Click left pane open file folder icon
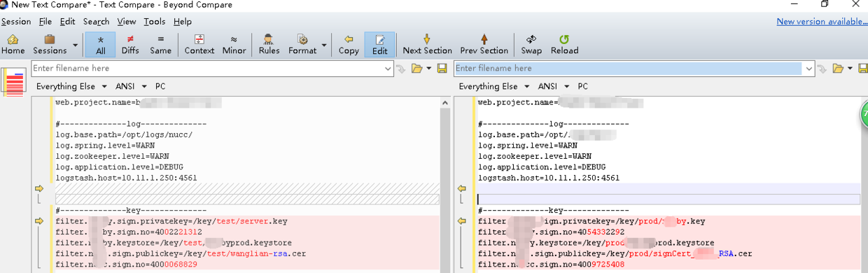 click(417, 69)
